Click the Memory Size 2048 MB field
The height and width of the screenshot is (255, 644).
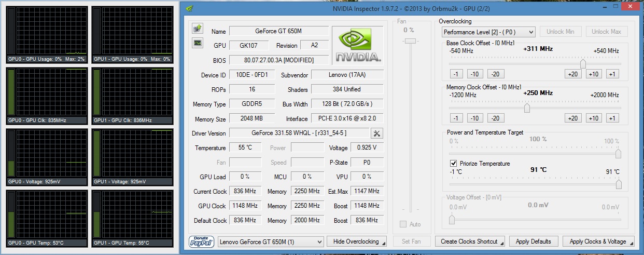point(253,118)
